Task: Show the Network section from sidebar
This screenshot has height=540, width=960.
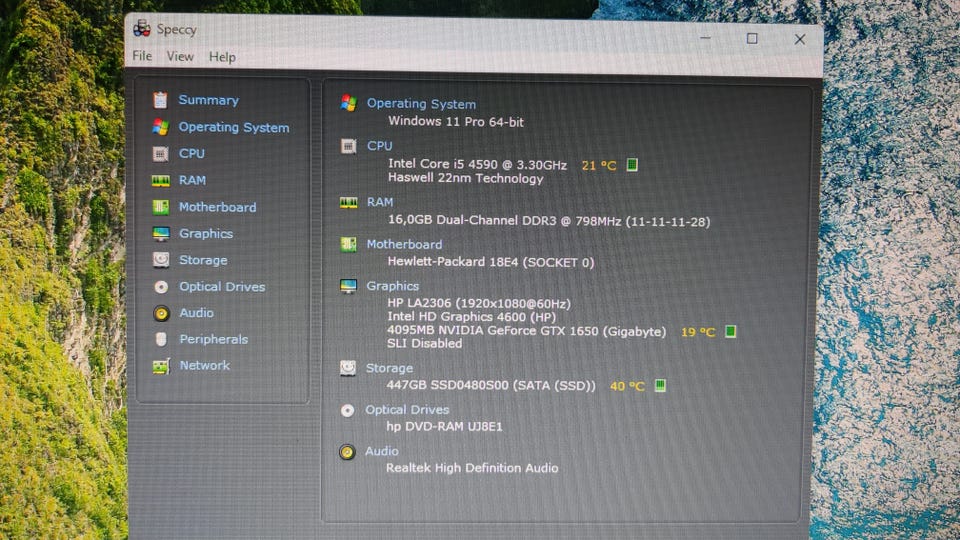Action: 204,366
